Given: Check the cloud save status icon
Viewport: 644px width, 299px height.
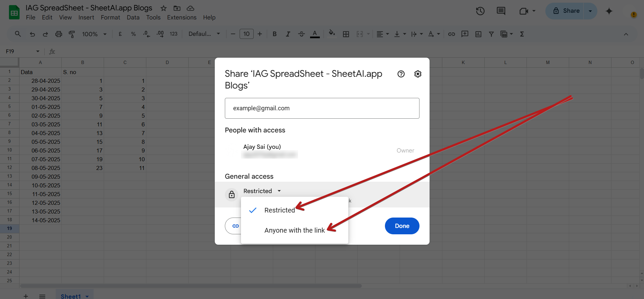Looking at the screenshot, I should (x=190, y=8).
